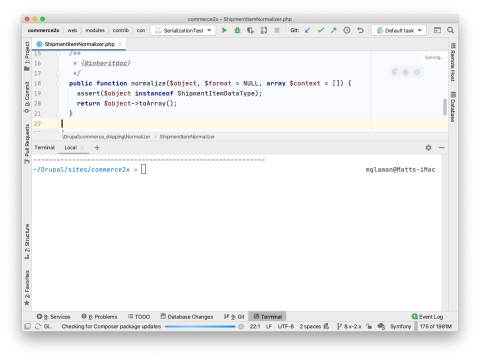
Task: Hide the terminal panel with minus icon
Action: [x=442, y=147]
